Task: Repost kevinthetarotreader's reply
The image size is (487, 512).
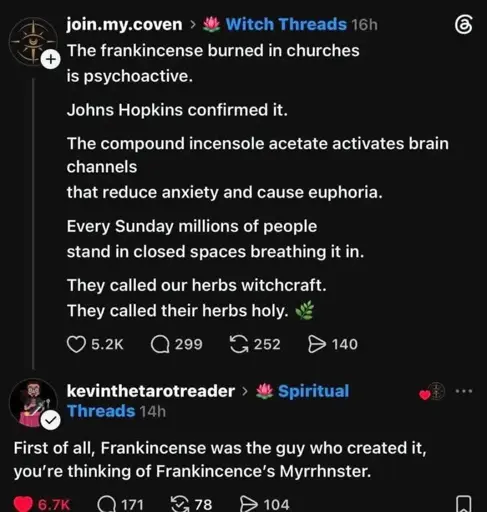Action: [x=180, y=504]
